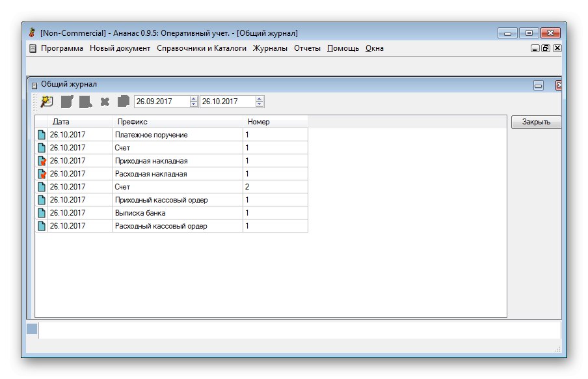Click the pineapple application icon in title bar
This screenshot has height=379, width=588.
33,33
